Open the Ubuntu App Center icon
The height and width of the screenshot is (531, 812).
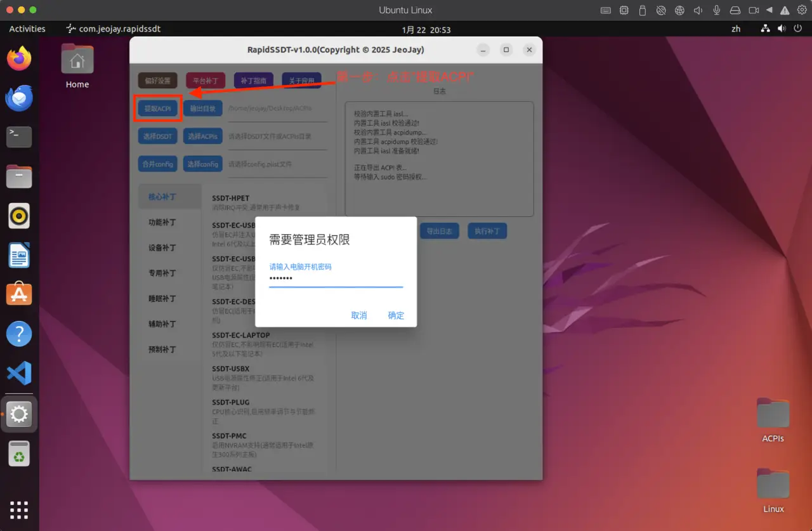[x=19, y=294]
